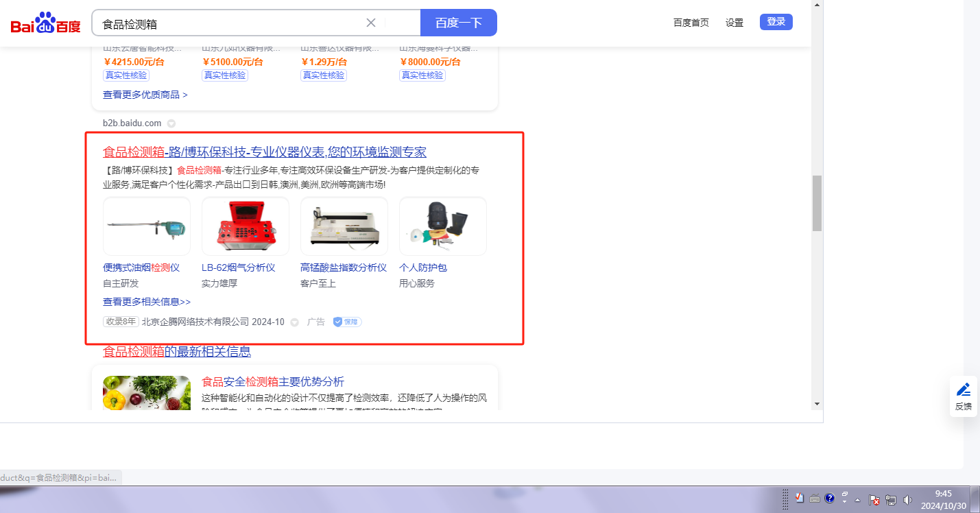Open the feedback (反馈) pencil icon

(x=964, y=390)
